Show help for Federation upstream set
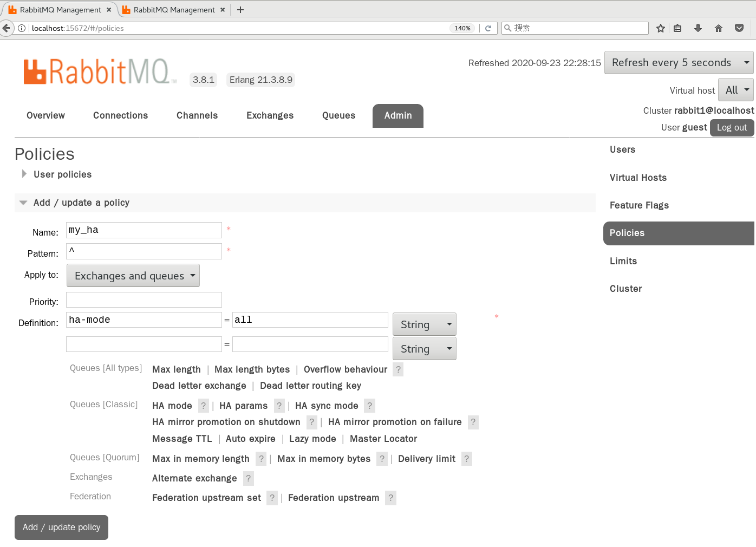 272,498
